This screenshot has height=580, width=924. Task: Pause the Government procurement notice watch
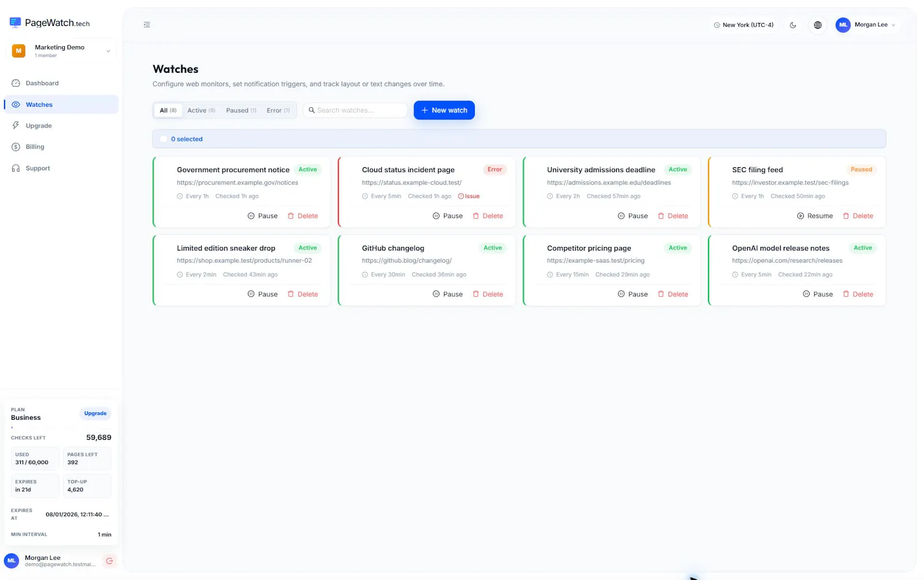pos(263,216)
